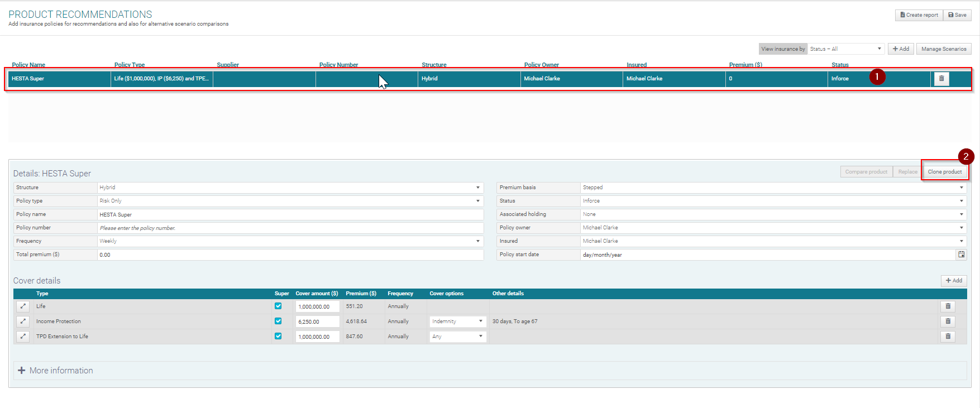The height and width of the screenshot is (408, 980).
Task: Open the Frequency dropdown set to Weekly
Action: click(x=290, y=241)
